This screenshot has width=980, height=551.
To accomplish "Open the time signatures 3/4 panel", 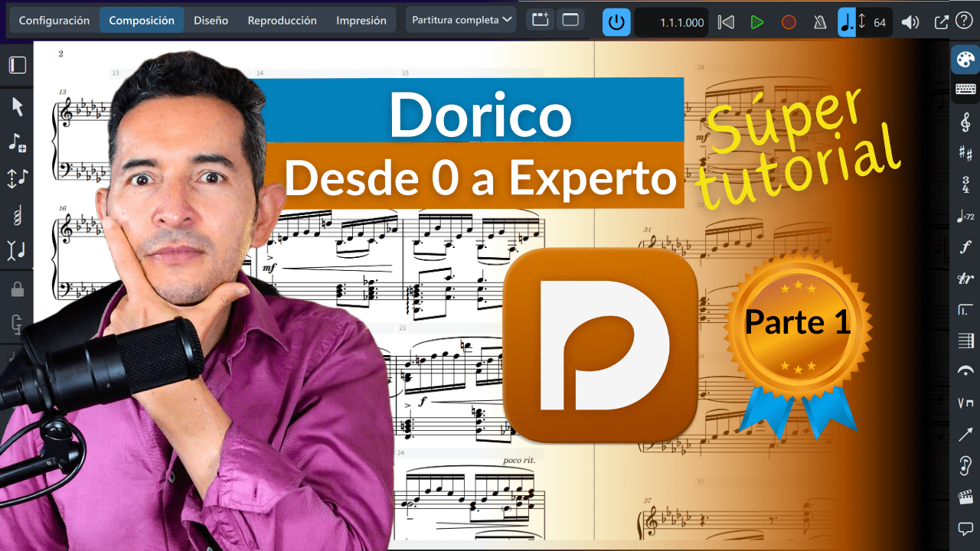I will [x=965, y=184].
